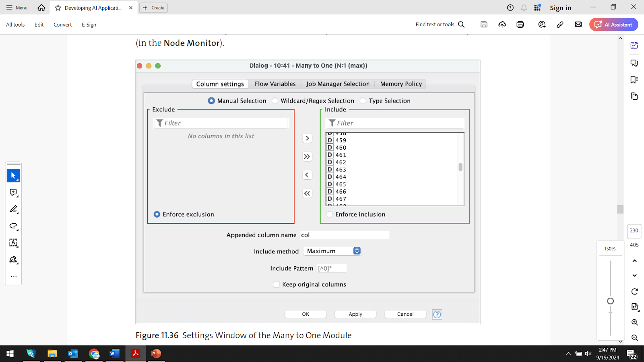The height and width of the screenshot is (362, 644).
Task: Click the 150% zoom value
Action: click(610, 249)
